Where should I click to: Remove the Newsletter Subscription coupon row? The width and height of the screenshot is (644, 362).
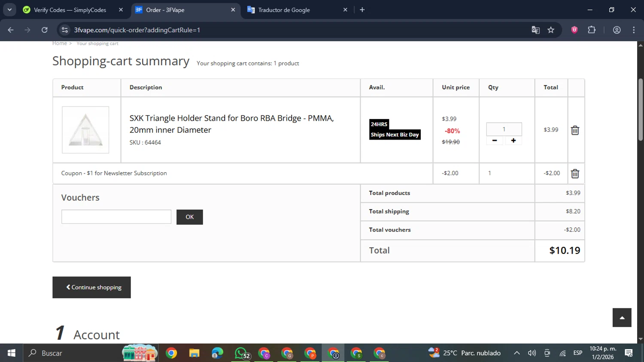pos(575,173)
